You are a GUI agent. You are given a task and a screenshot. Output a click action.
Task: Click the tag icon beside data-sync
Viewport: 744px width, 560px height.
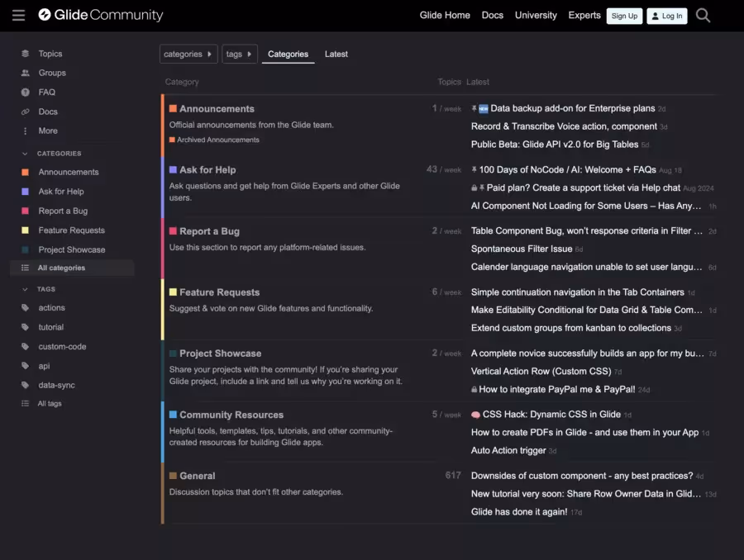pyautogui.click(x=25, y=385)
